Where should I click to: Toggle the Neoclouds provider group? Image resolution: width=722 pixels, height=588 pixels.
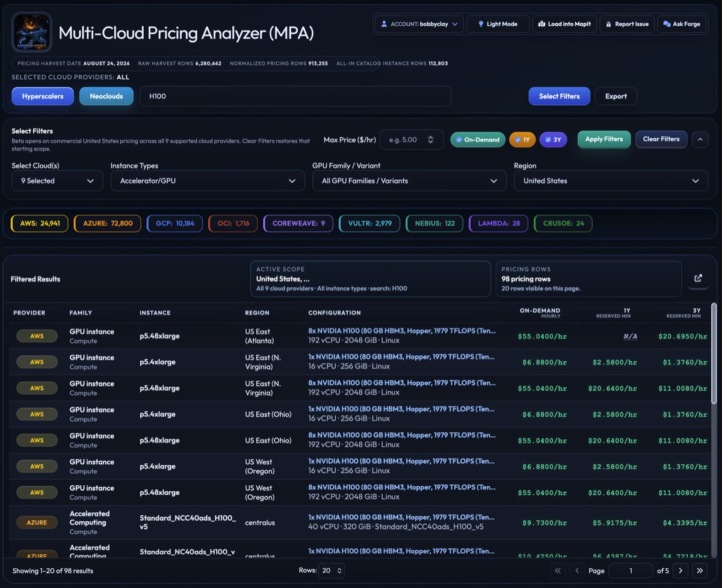106,96
